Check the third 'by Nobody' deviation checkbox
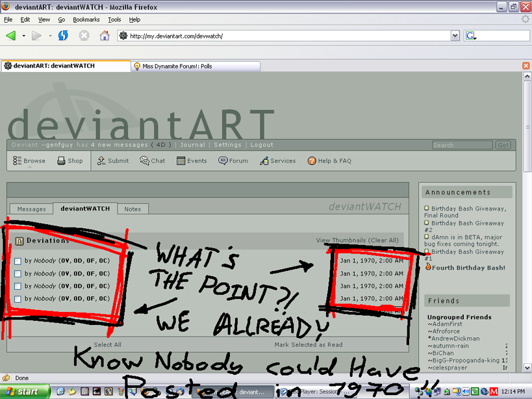532x399 pixels. pyautogui.click(x=18, y=286)
